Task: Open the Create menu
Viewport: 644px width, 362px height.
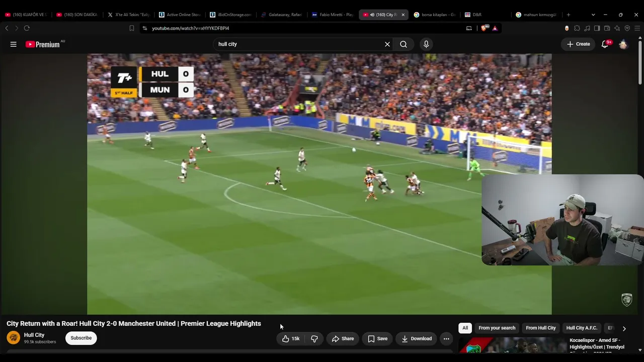Action: point(579,44)
